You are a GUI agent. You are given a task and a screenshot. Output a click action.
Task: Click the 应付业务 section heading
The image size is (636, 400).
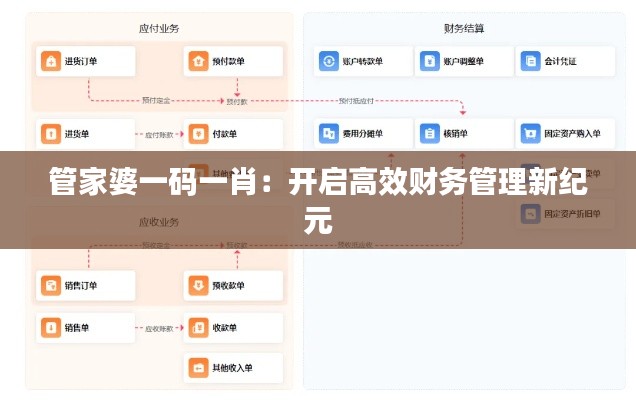pos(159,28)
